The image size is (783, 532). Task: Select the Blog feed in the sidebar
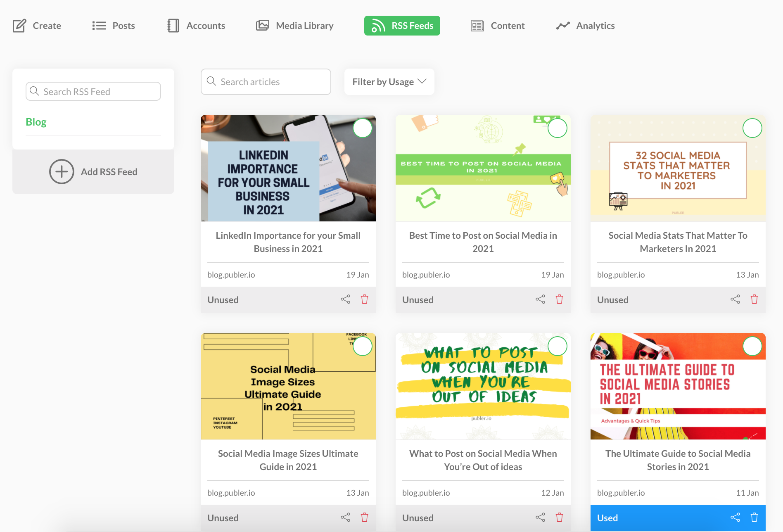point(36,121)
